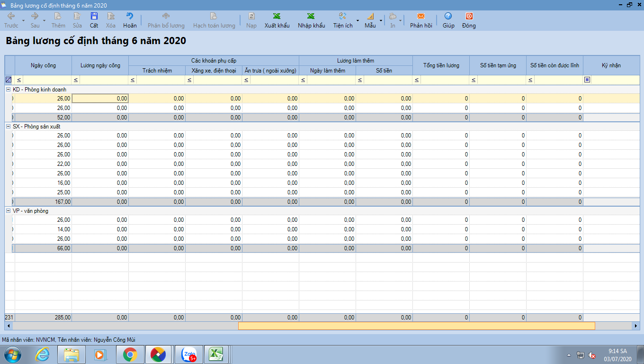Screen dimensions: 644x364
Task: Click the Ngày công column header
Action: point(43,65)
